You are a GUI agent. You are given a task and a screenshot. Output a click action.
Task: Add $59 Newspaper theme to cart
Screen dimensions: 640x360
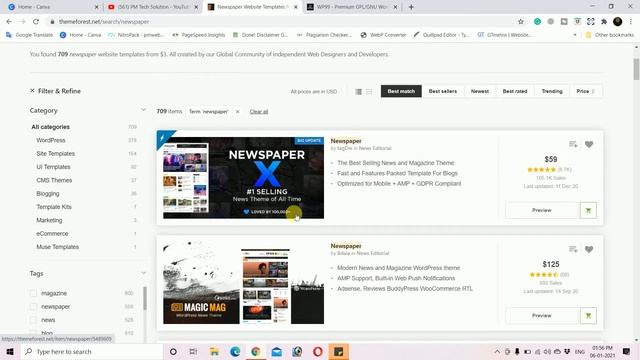(588, 210)
